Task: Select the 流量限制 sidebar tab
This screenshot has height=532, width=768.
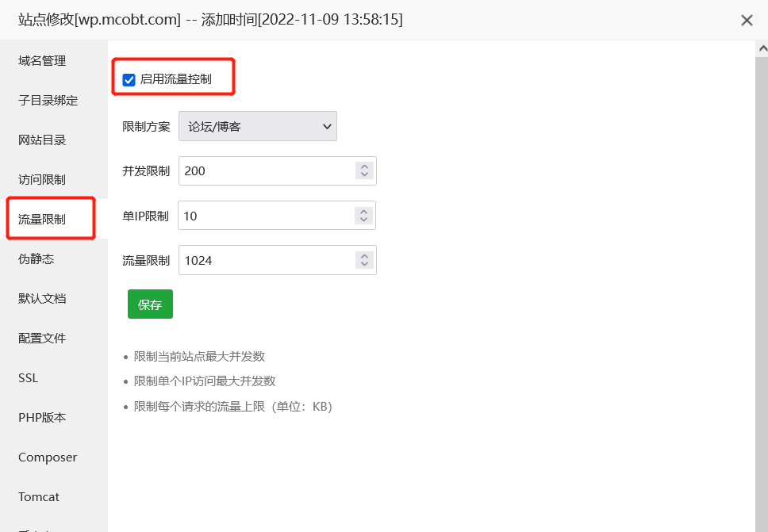Action: 43,220
